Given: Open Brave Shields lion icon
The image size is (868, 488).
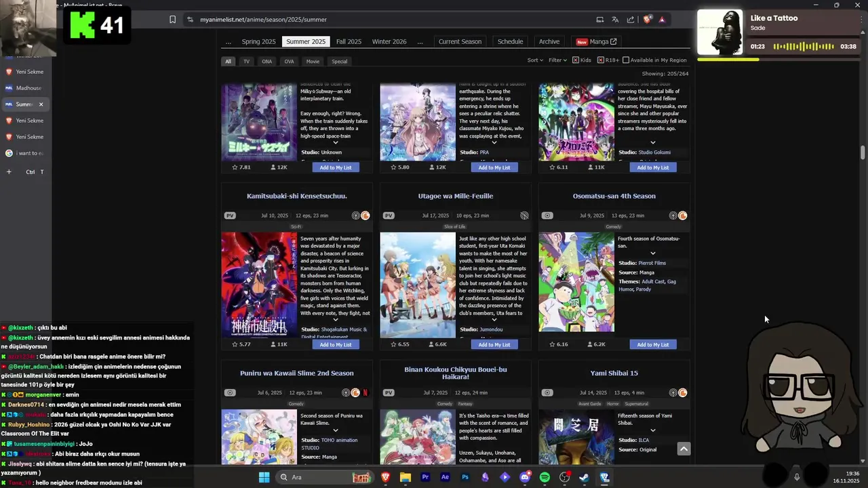Looking at the screenshot, I should [x=647, y=20].
